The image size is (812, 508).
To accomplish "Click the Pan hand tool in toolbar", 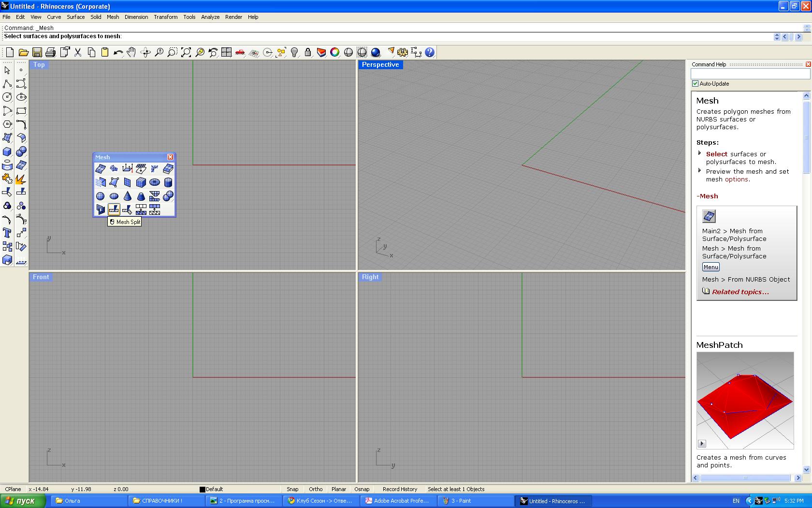I will [x=131, y=52].
